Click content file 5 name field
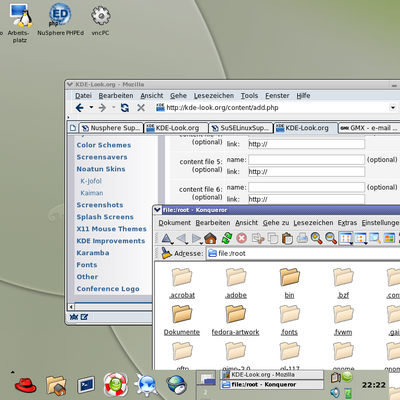The image size is (400, 400). click(x=306, y=160)
